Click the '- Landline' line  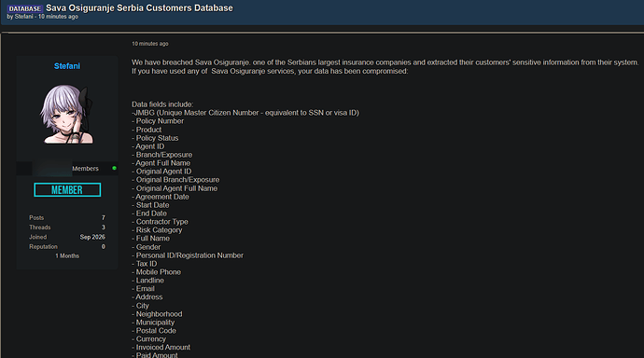coord(147,281)
